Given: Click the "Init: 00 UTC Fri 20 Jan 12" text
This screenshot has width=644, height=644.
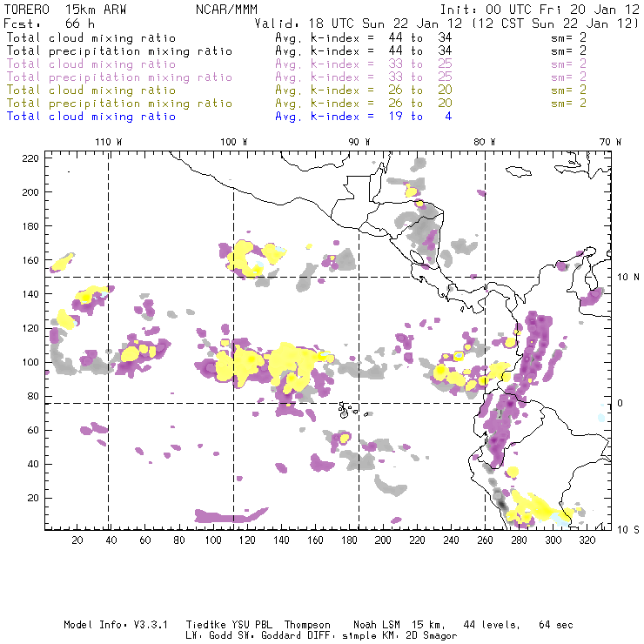Looking at the screenshot, I should pos(540,10).
